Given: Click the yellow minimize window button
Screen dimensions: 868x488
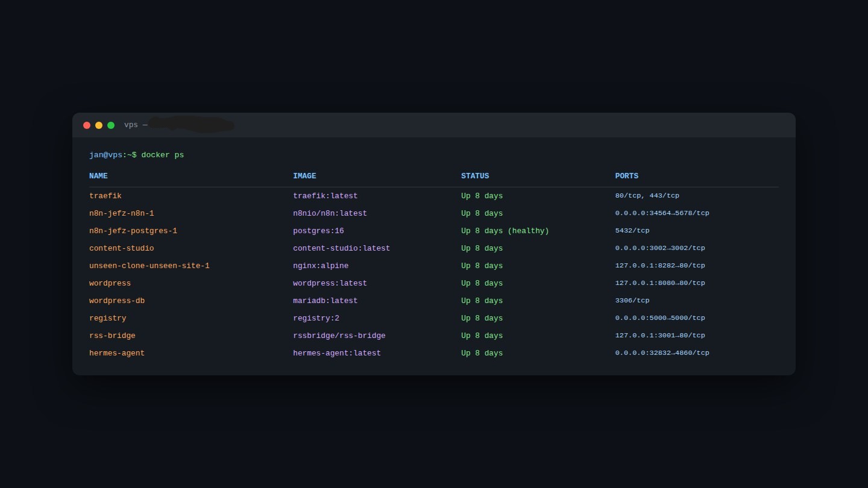Looking at the screenshot, I should tap(99, 125).
